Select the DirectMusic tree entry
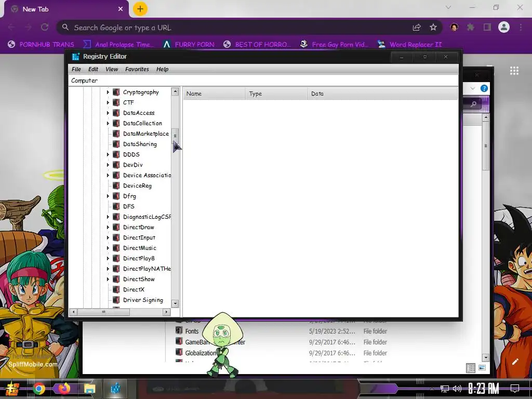The height and width of the screenshot is (399, 532). point(139,248)
